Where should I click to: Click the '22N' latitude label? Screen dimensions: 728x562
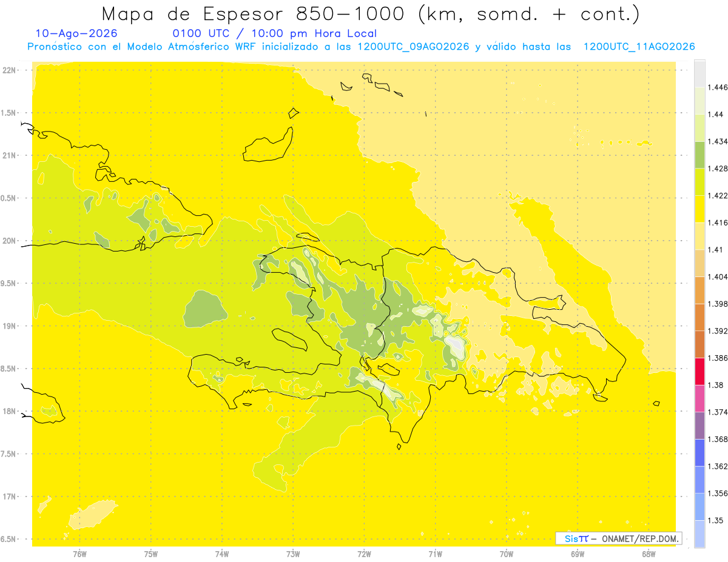click(10, 70)
